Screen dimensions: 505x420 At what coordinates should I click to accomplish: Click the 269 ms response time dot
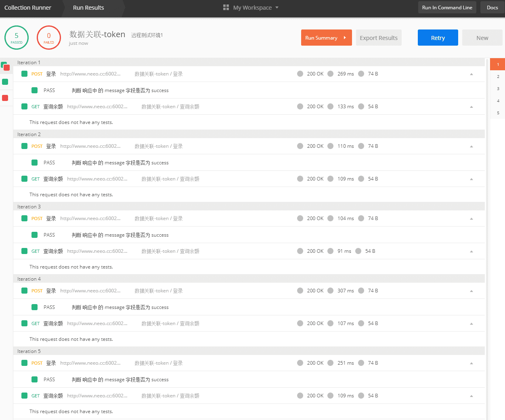[331, 74]
